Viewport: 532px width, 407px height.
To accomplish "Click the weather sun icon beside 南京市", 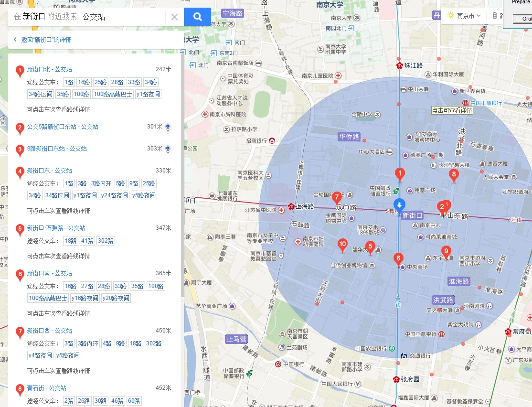I will click(x=451, y=15).
